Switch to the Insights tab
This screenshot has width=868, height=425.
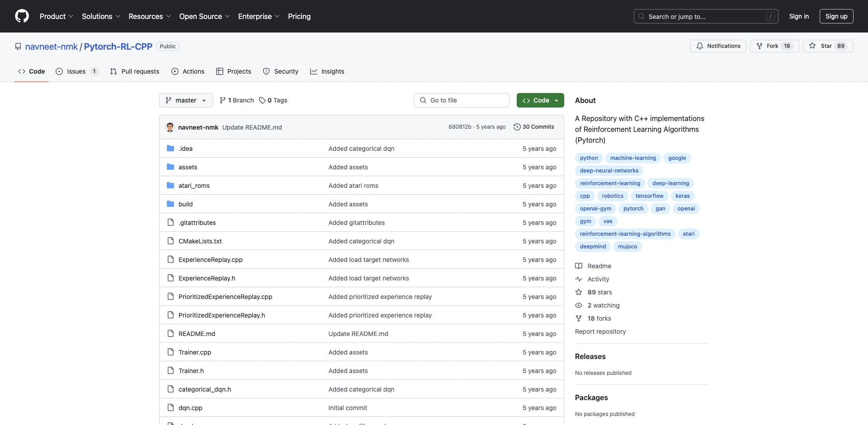coord(327,71)
